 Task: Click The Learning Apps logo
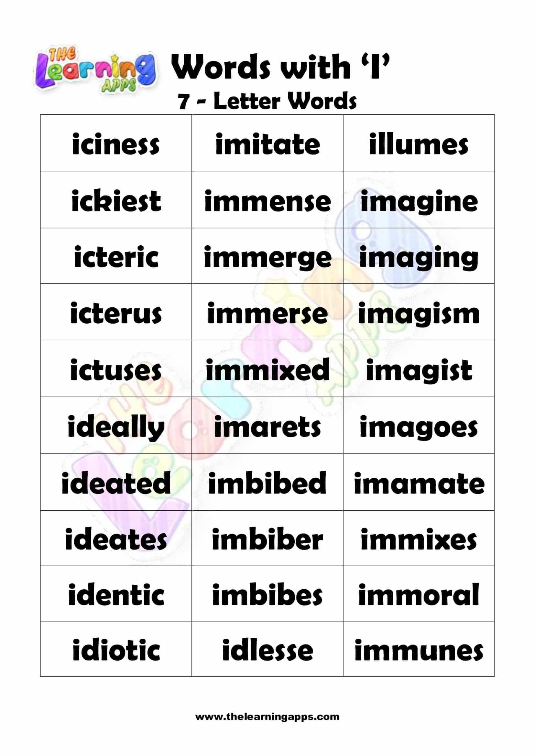(x=95, y=70)
